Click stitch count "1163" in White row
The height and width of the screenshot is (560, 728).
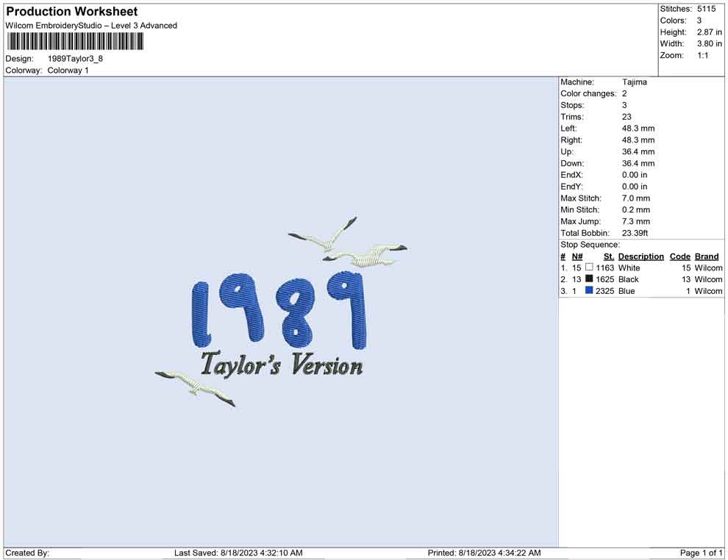point(605,268)
